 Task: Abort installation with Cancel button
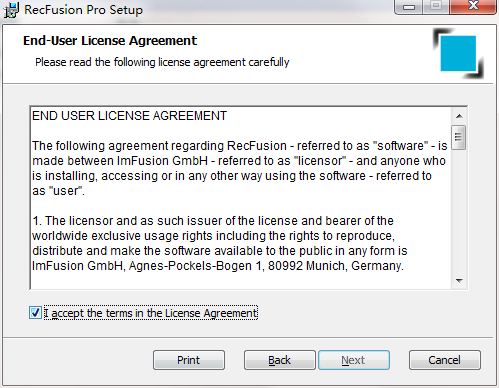click(x=445, y=360)
